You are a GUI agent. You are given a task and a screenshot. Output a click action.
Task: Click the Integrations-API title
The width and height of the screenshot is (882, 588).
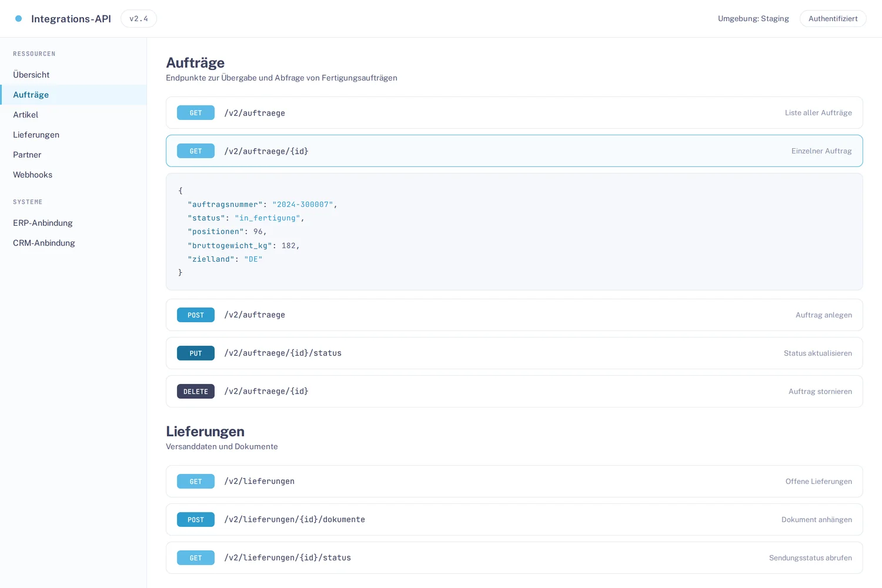(71, 19)
